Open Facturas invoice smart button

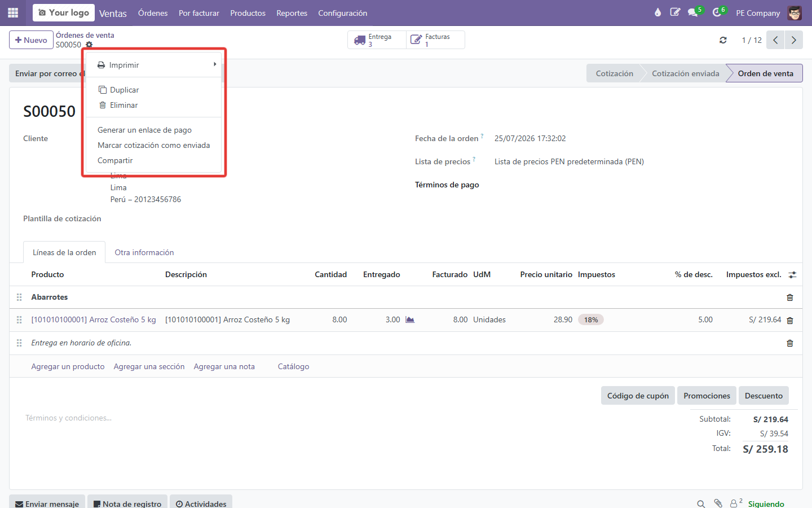435,40
